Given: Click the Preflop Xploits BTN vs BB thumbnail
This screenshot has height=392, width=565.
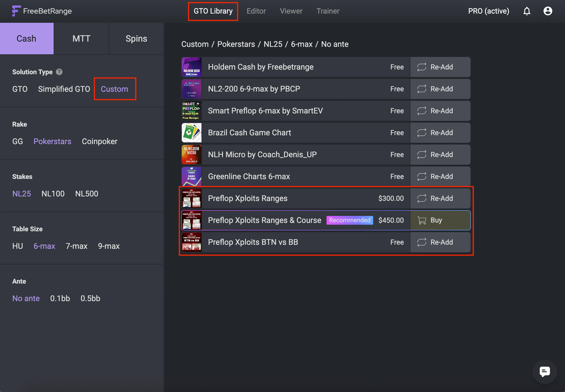Looking at the screenshot, I should tap(192, 242).
